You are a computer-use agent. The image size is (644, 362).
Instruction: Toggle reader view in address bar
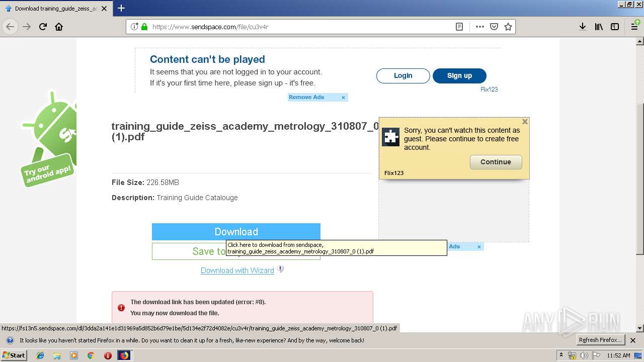pos(459,27)
